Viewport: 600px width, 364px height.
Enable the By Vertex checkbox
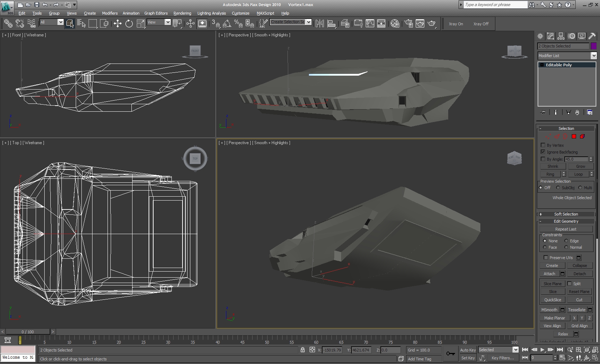[543, 145]
